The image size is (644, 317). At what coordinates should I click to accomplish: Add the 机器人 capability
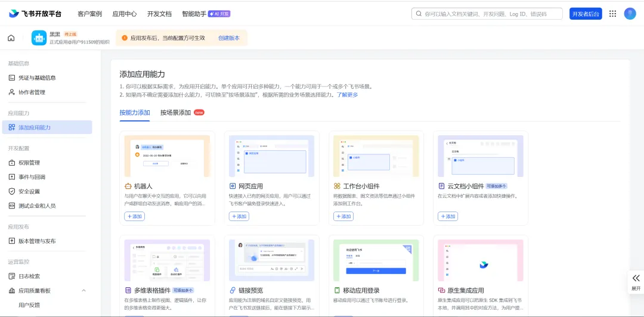click(134, 216)
